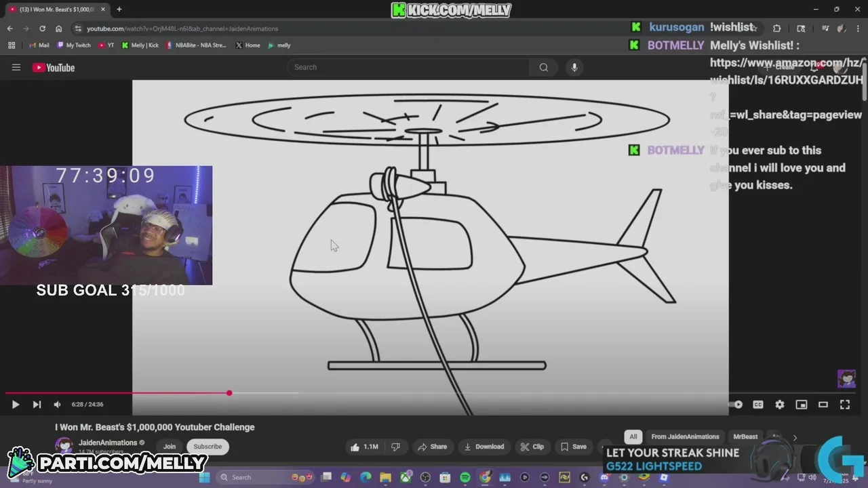Open the Mail bookmark
This screenshot has width=868, height=488.
(39, 45)
